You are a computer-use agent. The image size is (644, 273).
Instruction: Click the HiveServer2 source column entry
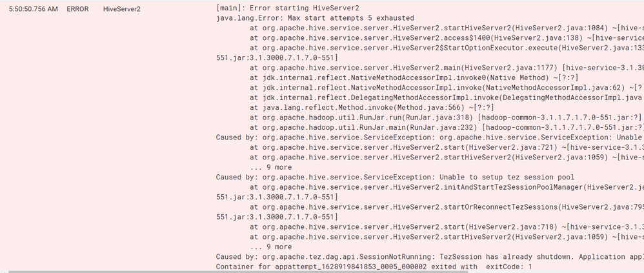[x=121, y=8]
